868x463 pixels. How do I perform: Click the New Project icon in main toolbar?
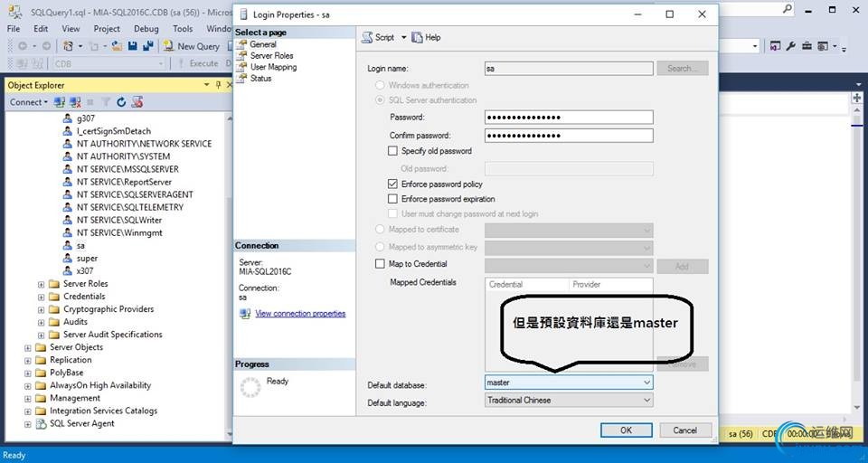pos(68,46)
